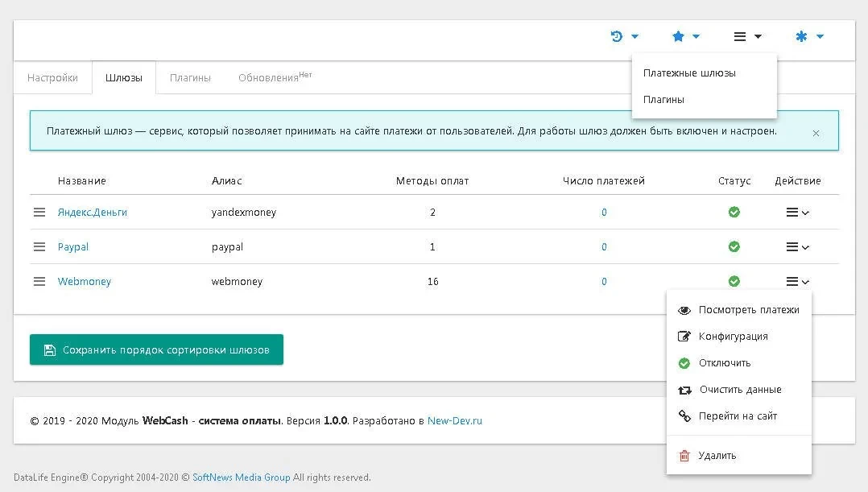The height and width of the screenshot is (492, 868).
Task: Open the Webmoney gateway link
Action: coord(84,281)
